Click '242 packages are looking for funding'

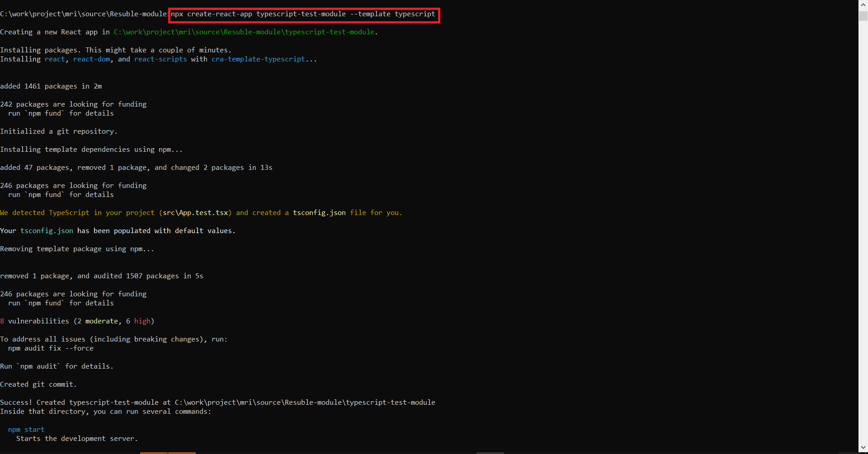coord(73,104)
